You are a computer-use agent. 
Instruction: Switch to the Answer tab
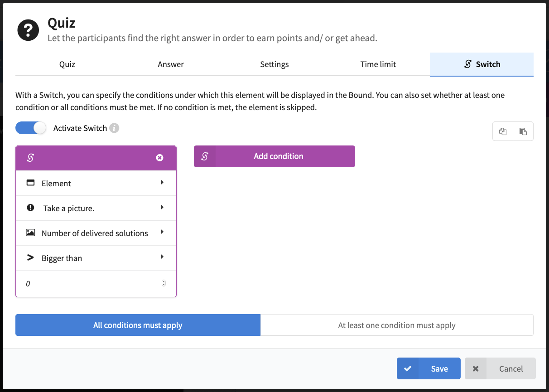pos(171,64)
